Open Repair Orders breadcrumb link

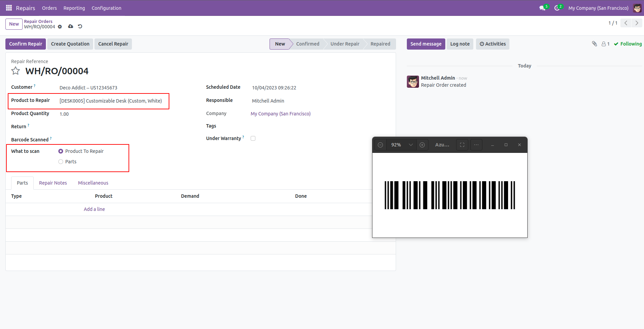(x=38, y=21)
